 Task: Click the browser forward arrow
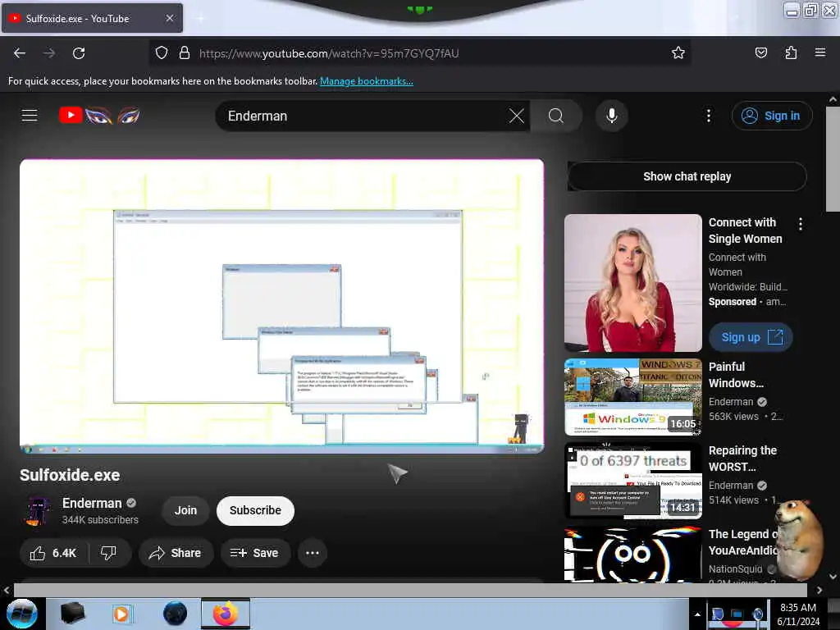49,53
